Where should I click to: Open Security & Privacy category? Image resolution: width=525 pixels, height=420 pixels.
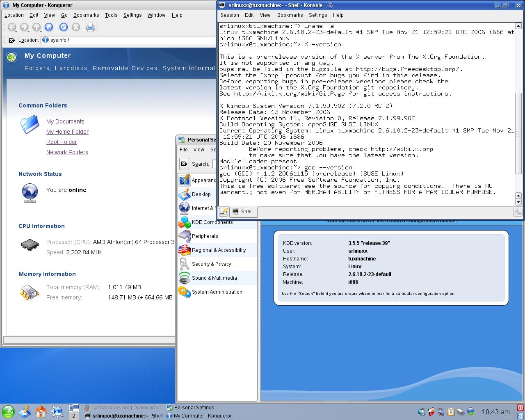tap(217, 264)
